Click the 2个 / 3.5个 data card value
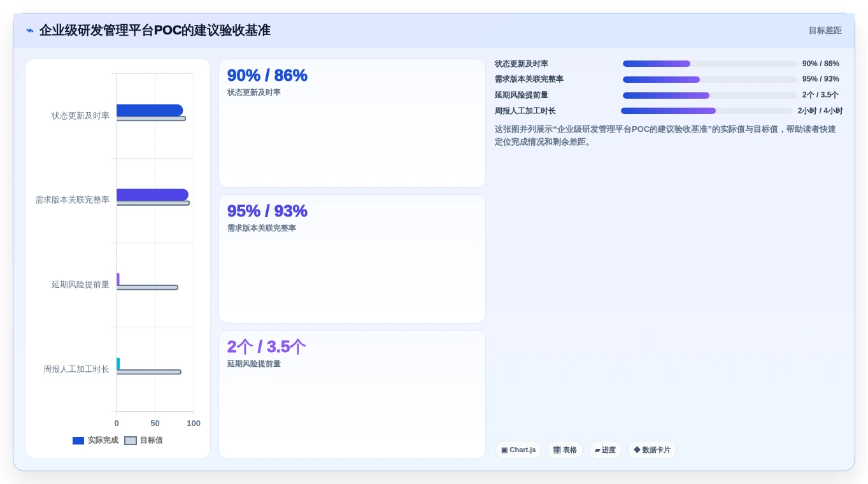The width and height of the screenshot is (868, 484). pos(266,347)
